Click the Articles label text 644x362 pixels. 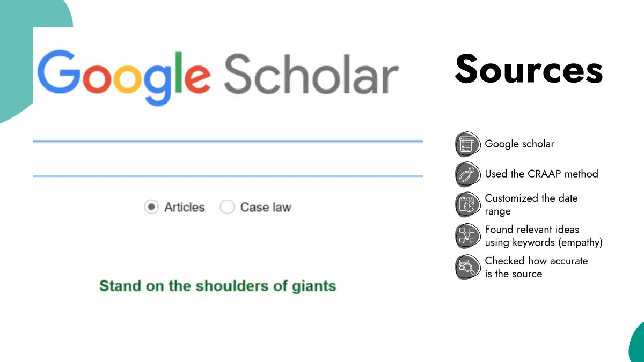click(x=184, y=207)
